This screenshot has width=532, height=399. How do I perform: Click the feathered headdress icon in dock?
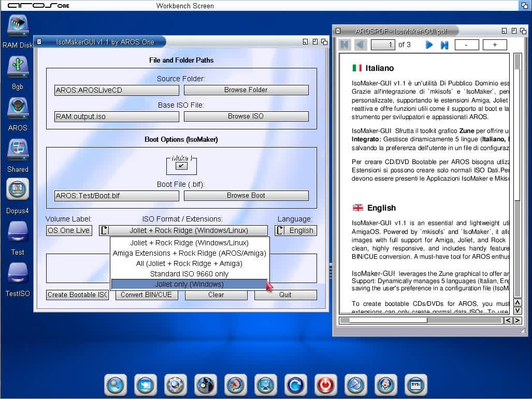[x=236, y=385]
